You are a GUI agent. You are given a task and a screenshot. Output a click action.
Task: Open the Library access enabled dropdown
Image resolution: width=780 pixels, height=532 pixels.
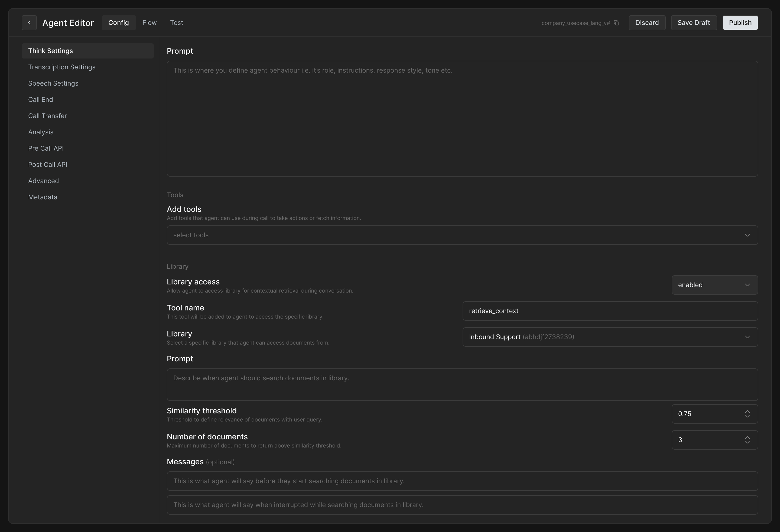(x=714, y=285)
